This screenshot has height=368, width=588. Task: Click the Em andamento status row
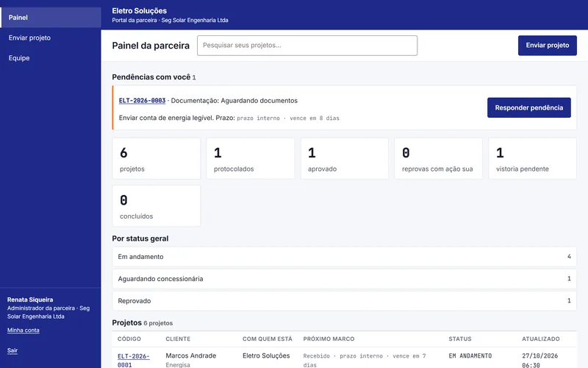pyautogui.click(x=344, y=257)
